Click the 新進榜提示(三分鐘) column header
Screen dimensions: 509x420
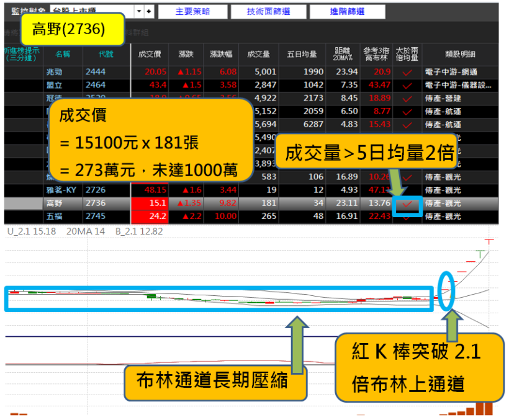(x=22, y=54)
